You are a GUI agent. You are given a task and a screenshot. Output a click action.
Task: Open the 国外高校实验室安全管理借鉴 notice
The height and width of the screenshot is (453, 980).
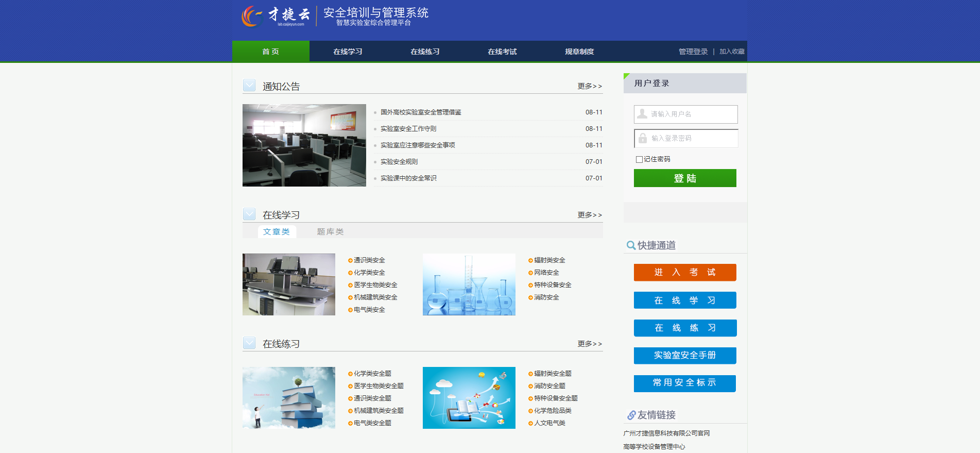(x=421, y=112)
